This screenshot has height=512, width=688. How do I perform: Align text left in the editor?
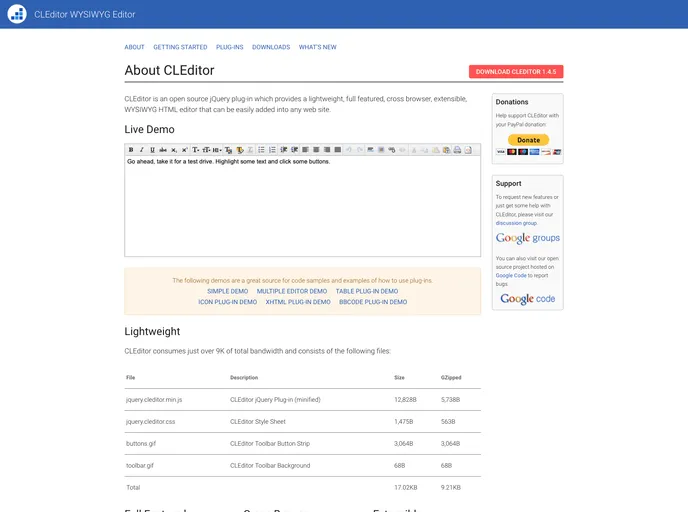click(x=305, y=150)
